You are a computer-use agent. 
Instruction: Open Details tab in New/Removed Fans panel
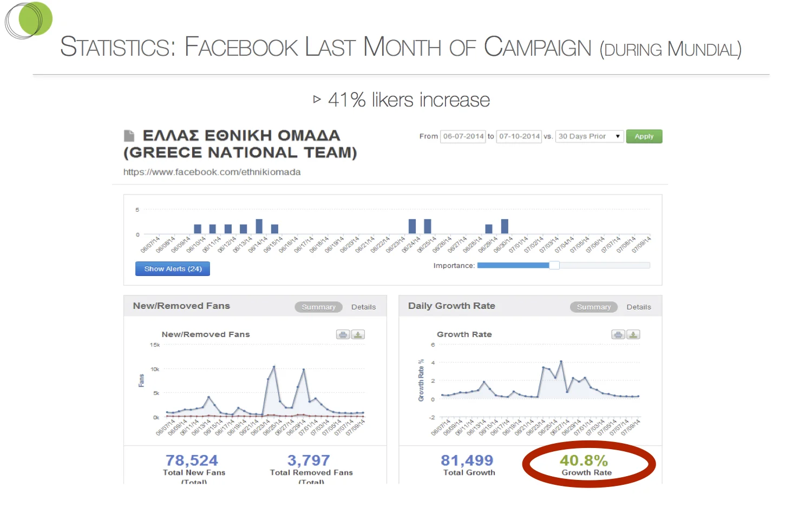click(x=364, y=307)
